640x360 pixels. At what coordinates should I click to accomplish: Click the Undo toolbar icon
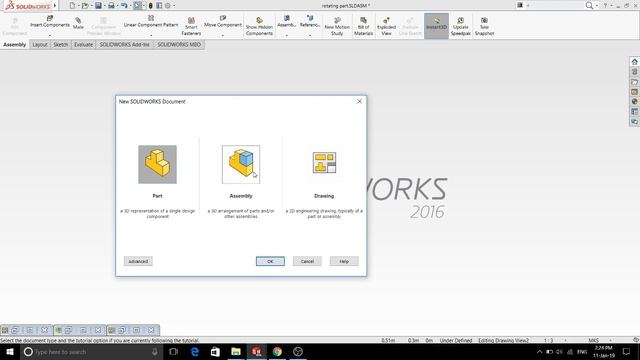(x=124, y=6)
